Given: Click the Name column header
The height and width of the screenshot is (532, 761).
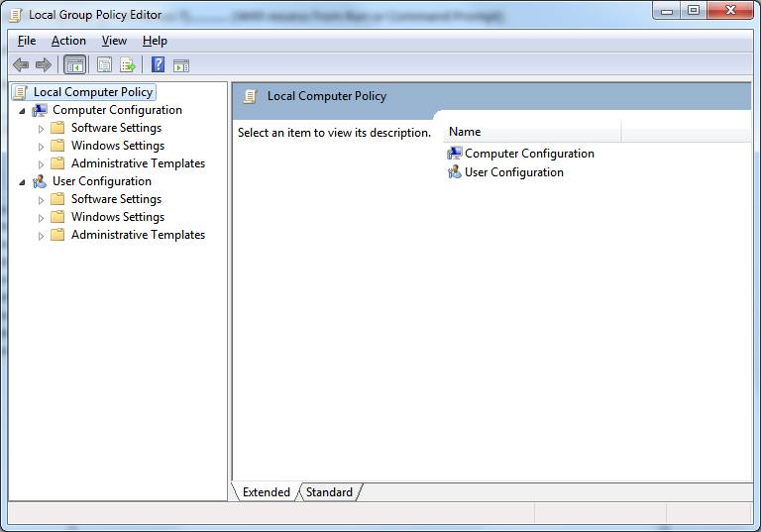Looking at the screenshot, I should (532, 132).
